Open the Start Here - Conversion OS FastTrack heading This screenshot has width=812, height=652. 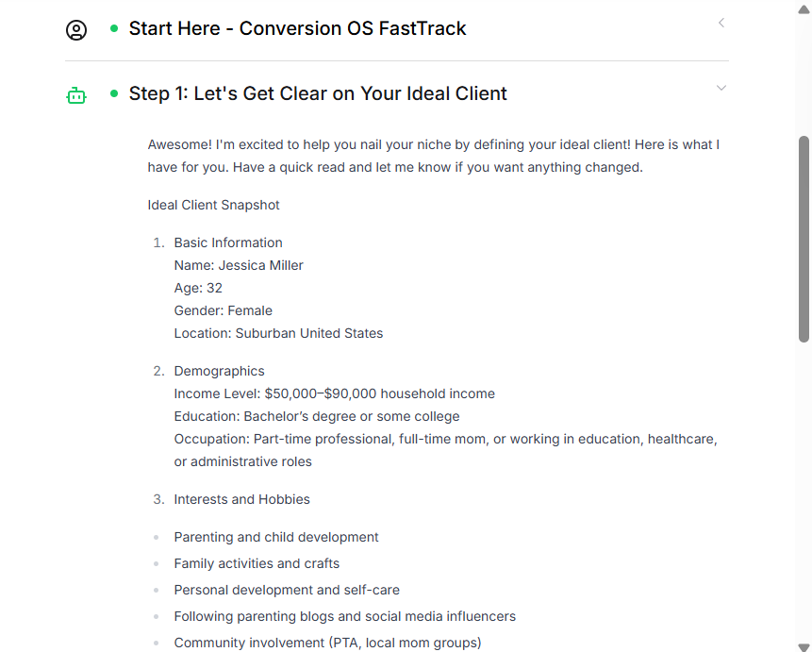297,28
